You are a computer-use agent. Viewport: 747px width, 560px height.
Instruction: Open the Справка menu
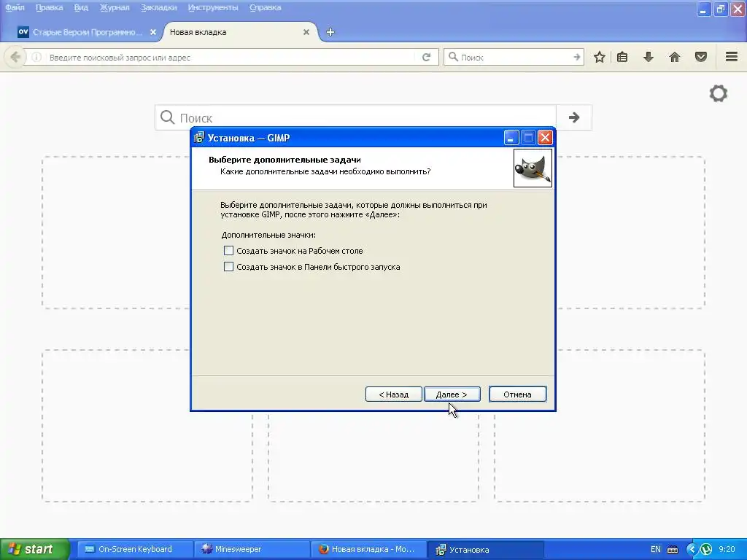266,7
